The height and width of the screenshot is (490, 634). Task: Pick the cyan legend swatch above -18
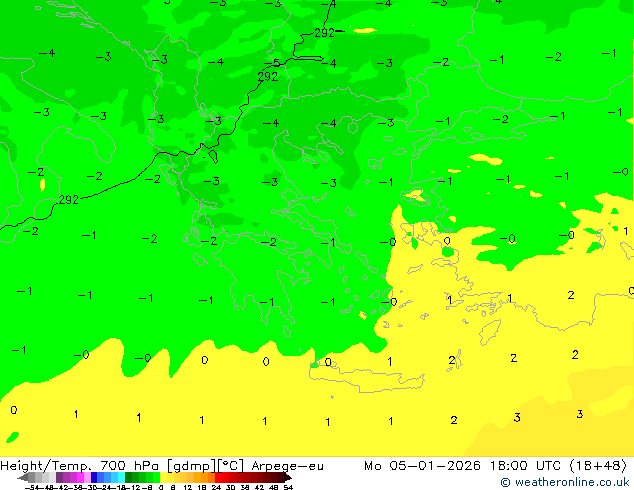click(121, 477)
